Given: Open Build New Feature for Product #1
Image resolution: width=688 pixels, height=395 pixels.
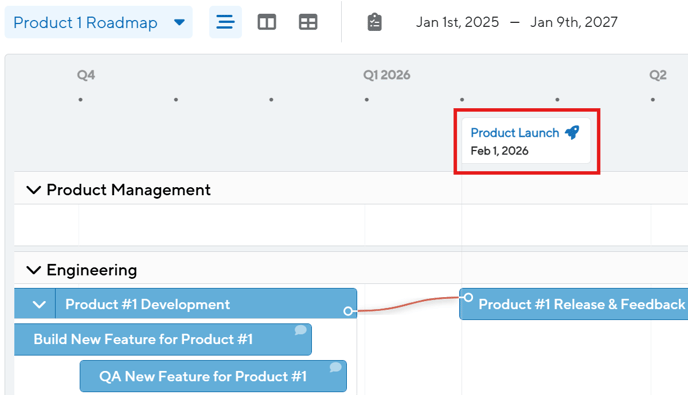Looking at the screenshot, I should point(163,339).
